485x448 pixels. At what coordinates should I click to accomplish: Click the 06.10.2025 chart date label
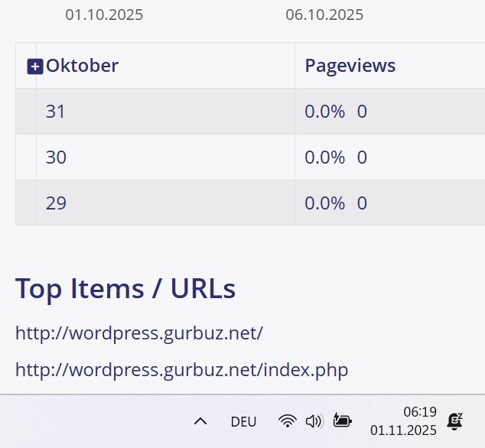point(324,15)
